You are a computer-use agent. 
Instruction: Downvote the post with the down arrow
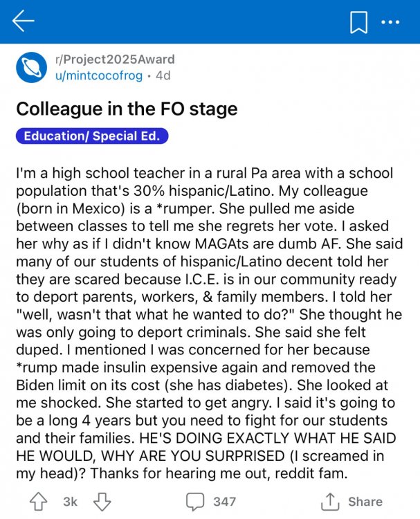102,501
